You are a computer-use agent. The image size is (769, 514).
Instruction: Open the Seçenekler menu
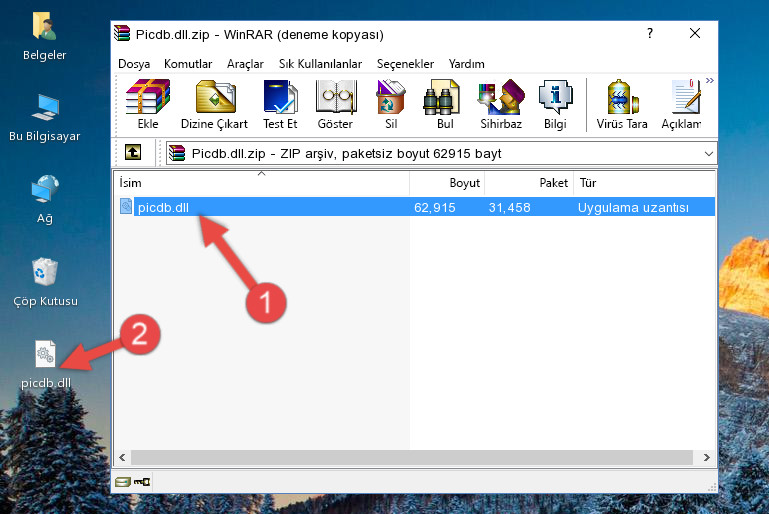(405, 64)
